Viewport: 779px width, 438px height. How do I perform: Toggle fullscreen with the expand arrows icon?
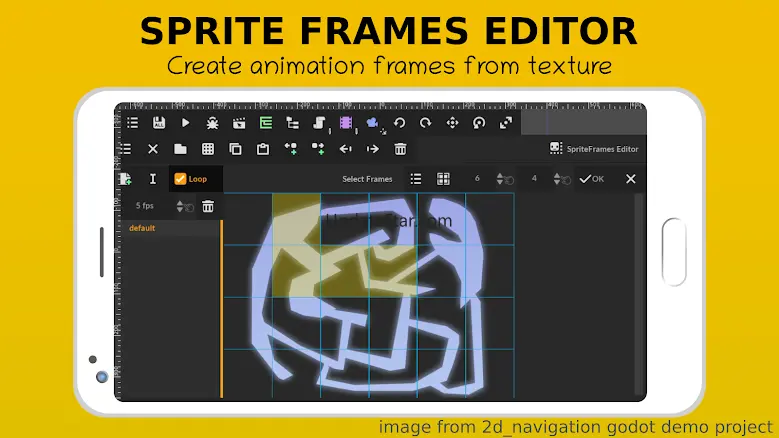(x=506, y=123)
